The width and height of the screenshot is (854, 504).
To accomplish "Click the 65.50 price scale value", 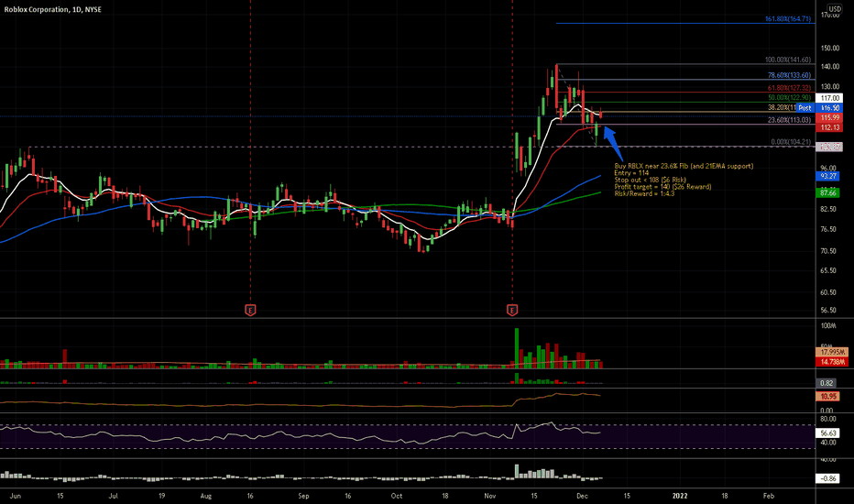I will (x=827, y=271).
